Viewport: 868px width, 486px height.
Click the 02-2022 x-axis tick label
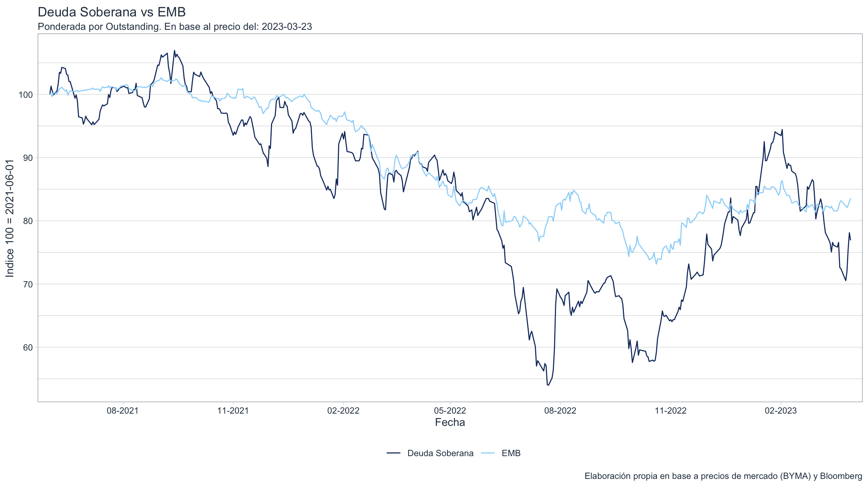click(x=343, y=411)
